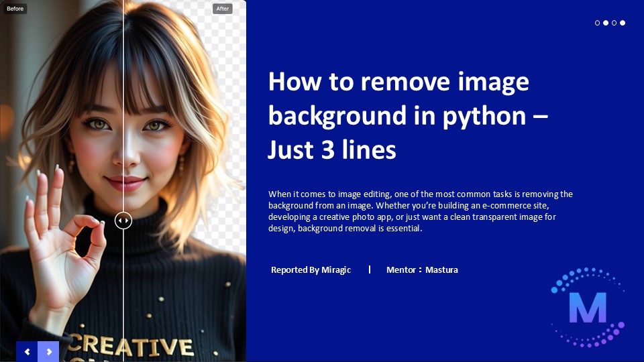Click the gold CREATIVE text on the sweater
Image resolution: width=644 pixels, height=362 pixels.
(x=131, y=345)
